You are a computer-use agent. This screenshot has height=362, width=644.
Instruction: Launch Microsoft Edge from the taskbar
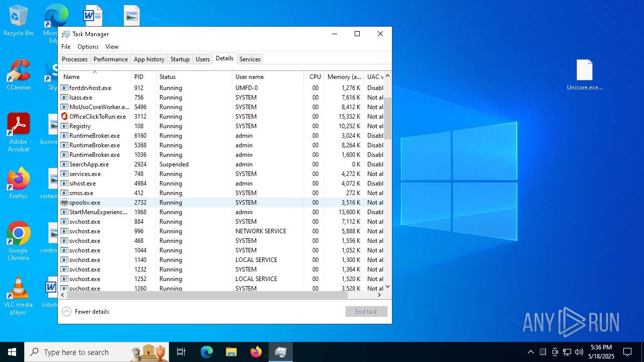click(207, 352)
